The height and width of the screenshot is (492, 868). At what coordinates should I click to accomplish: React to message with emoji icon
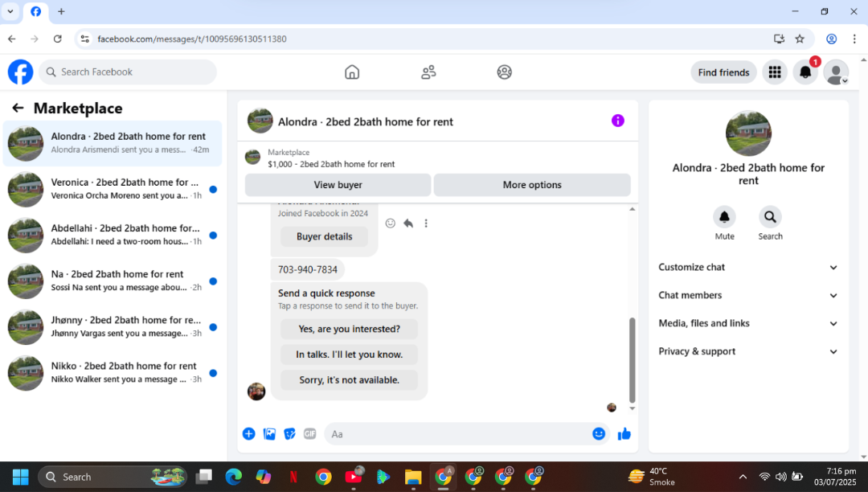click(391, 223)
